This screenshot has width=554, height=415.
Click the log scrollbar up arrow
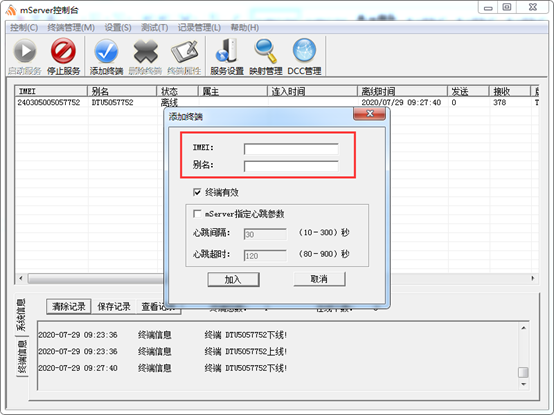523,328
